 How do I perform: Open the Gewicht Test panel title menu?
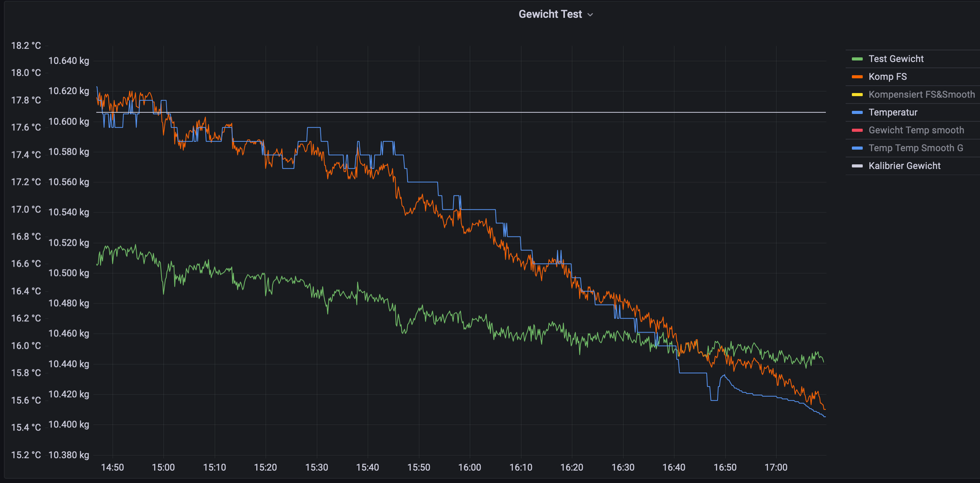point(550,14)
